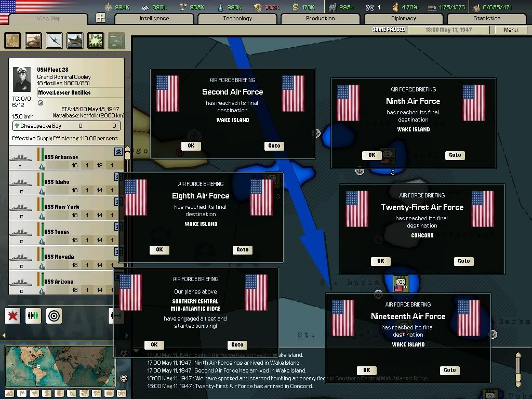This screenshot has height=399, width=532.
Task: Click the US unit counter near St. Lucia
Action: point(401,284)
